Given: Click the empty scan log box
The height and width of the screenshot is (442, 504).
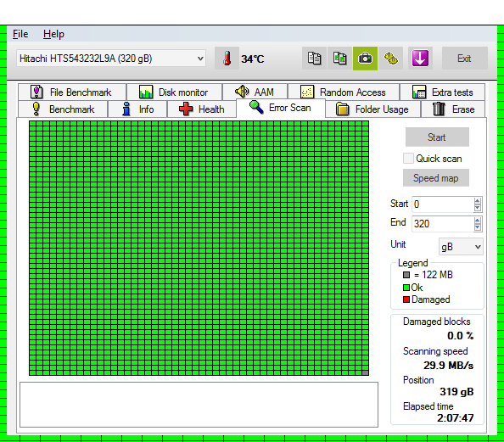Looking at the screenshot, I should coord(199,405).
